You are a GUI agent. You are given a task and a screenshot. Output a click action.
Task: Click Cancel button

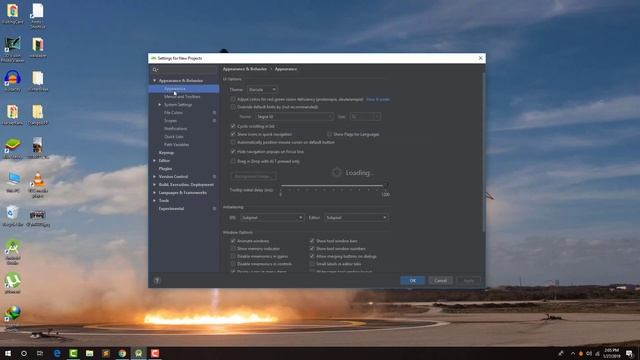coord(440,280)
